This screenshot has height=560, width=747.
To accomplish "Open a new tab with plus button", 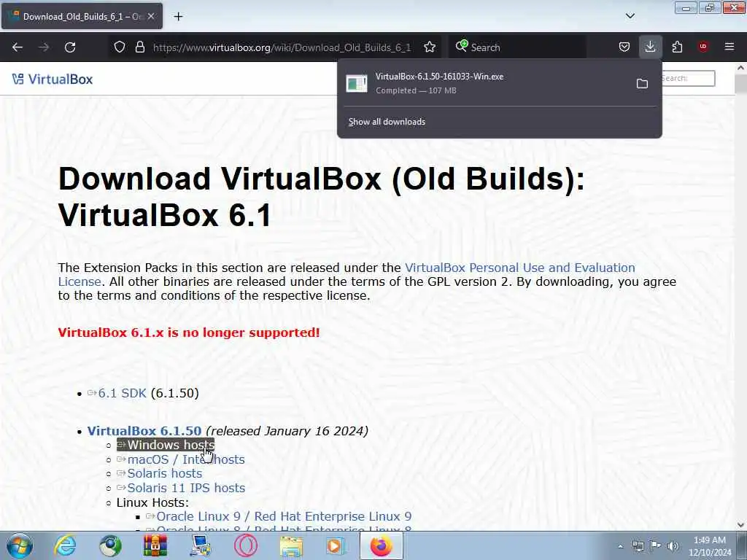I will (x=178, y=17).
